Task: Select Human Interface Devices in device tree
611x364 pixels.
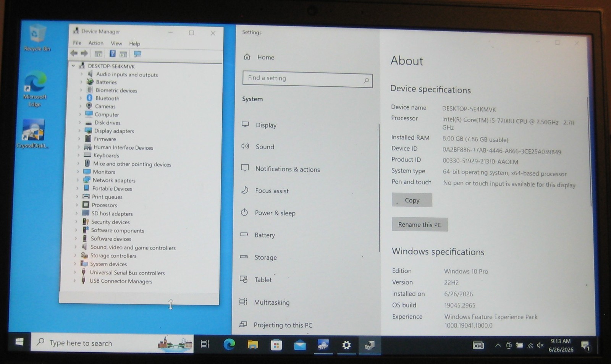Action: pyautogui.click(x=123, y=147)
